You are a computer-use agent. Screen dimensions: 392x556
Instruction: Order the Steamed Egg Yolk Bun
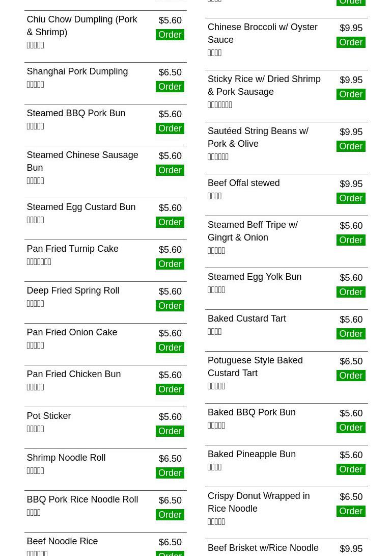[351, 292]
